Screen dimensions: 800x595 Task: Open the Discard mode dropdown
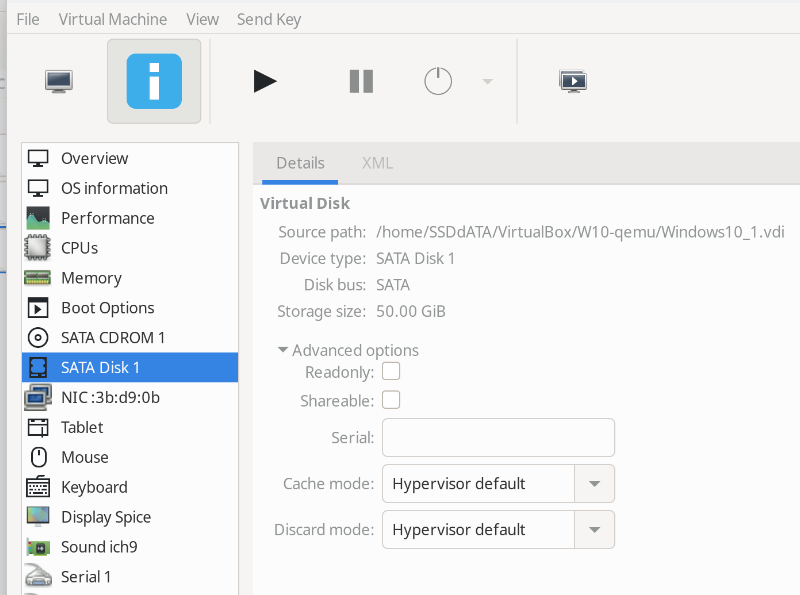coord(498,530)
